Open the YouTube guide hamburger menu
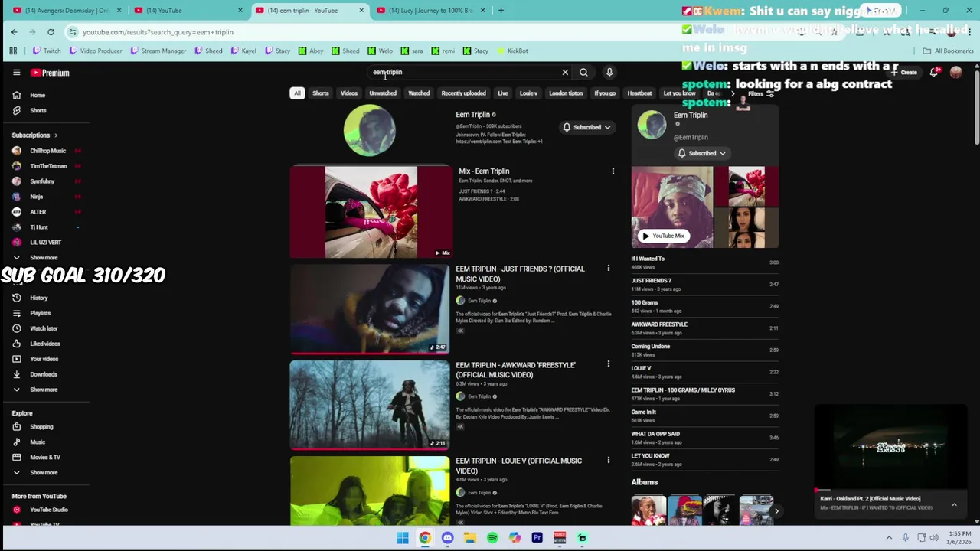The image size is (980, 551). click(x=16, y=73)
